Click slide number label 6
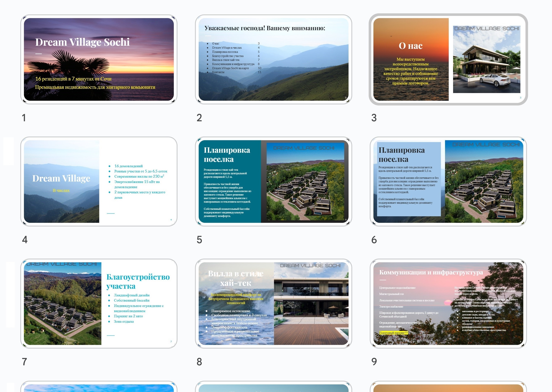552x392 pixels. pyautogui.click(x=374, y=240)
